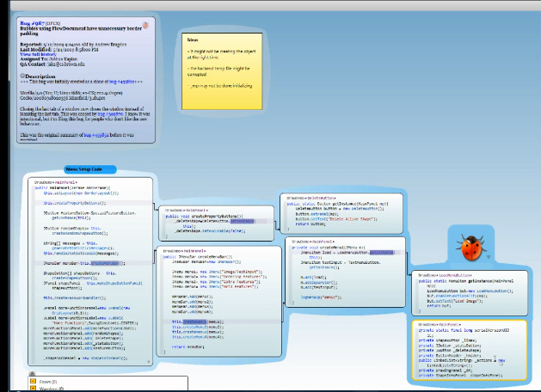The width and height of the screenshot is (541, 392).
Task: Select the Menu Setup Code group label
Action: pyautogui.click(x=90, y=169)
